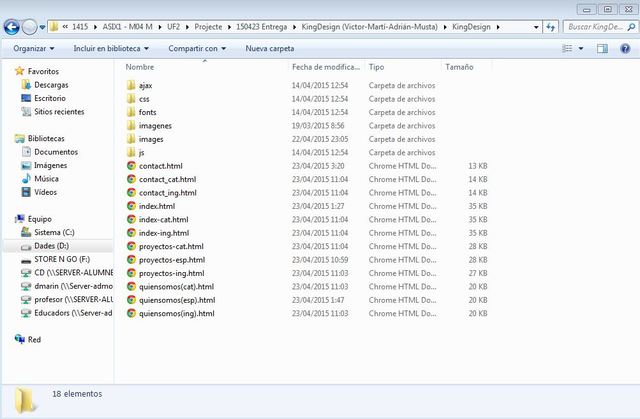Open Descargas in the navigation pane
640x419 pixels.
coord(51,85)
